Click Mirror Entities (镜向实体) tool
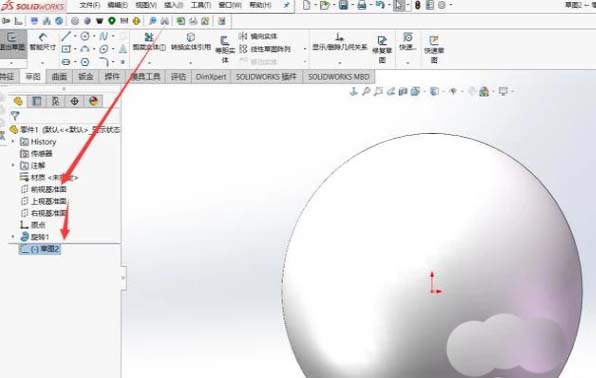596x378 pixels. [x=258, y=37]
